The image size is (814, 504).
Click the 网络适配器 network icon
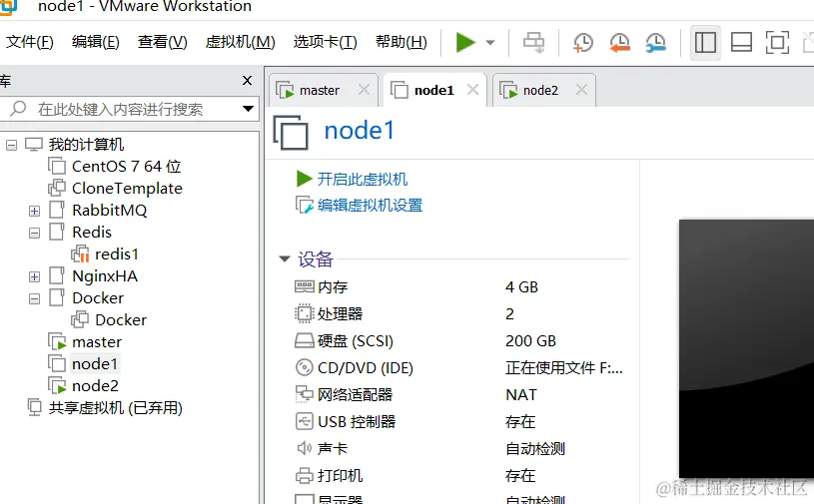pos(305,394)
